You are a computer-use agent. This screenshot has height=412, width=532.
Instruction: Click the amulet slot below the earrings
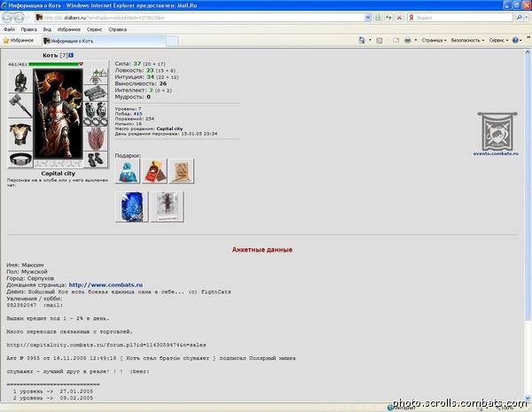click(96, 81)
